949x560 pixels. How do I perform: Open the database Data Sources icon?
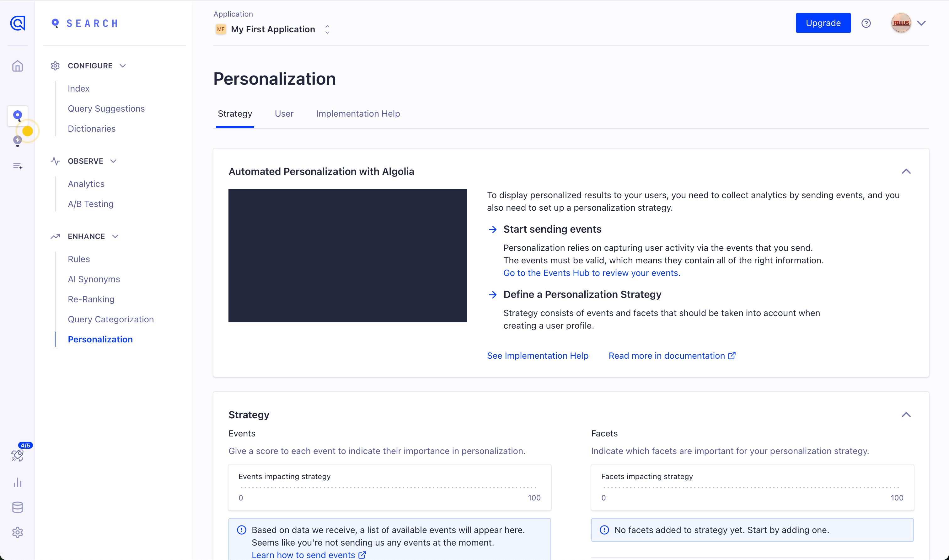[x=17, y=507]
